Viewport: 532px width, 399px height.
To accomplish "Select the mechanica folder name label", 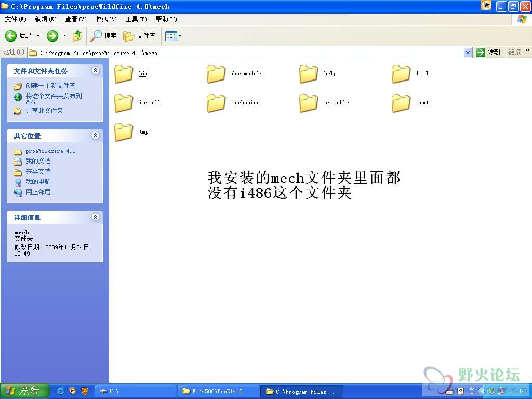I will pos(246,102).
